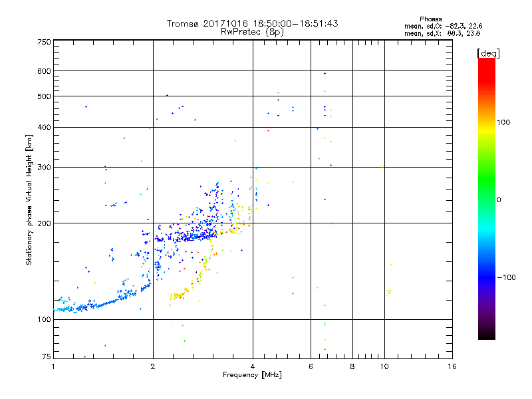Image resolution: width=532 pixels, height=399 pixels.
Task: Click the 'Phases' header text
Action: [430, 19]
